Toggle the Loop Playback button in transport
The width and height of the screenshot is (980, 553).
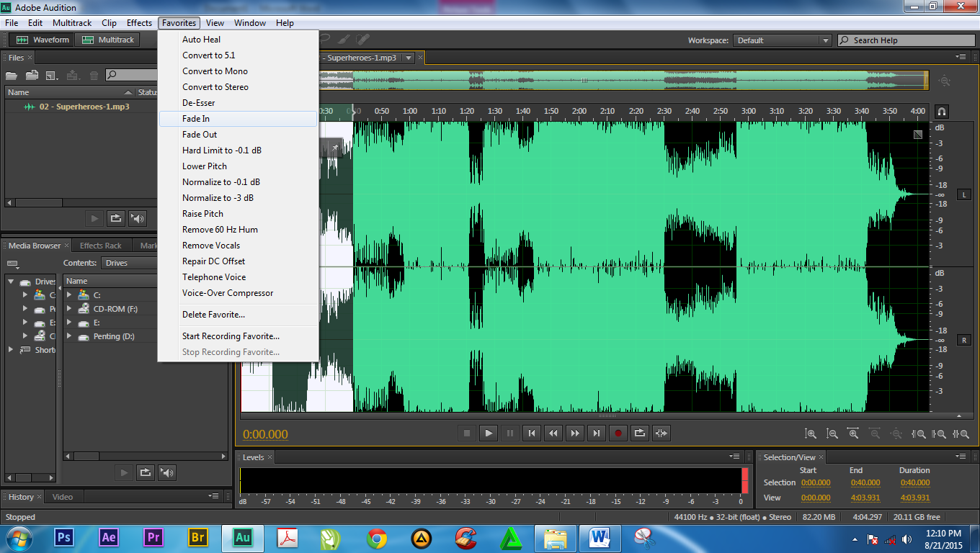[x=639, y=433]
